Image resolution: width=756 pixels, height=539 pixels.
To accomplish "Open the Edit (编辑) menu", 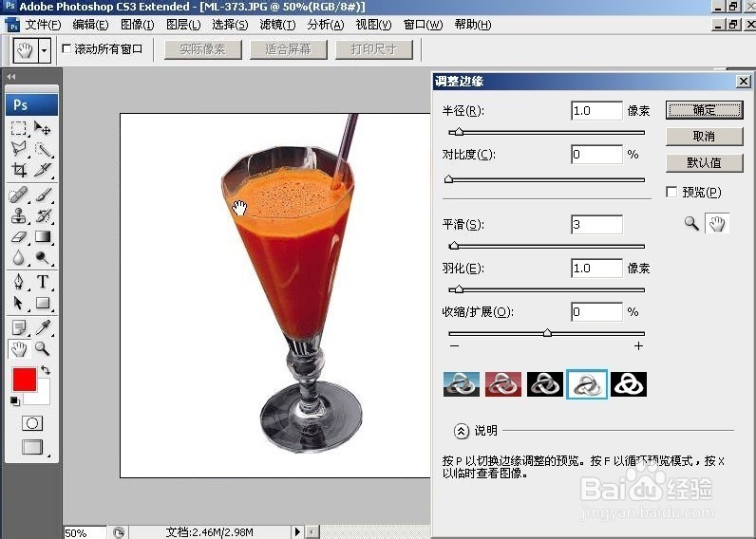I will 90,25.
